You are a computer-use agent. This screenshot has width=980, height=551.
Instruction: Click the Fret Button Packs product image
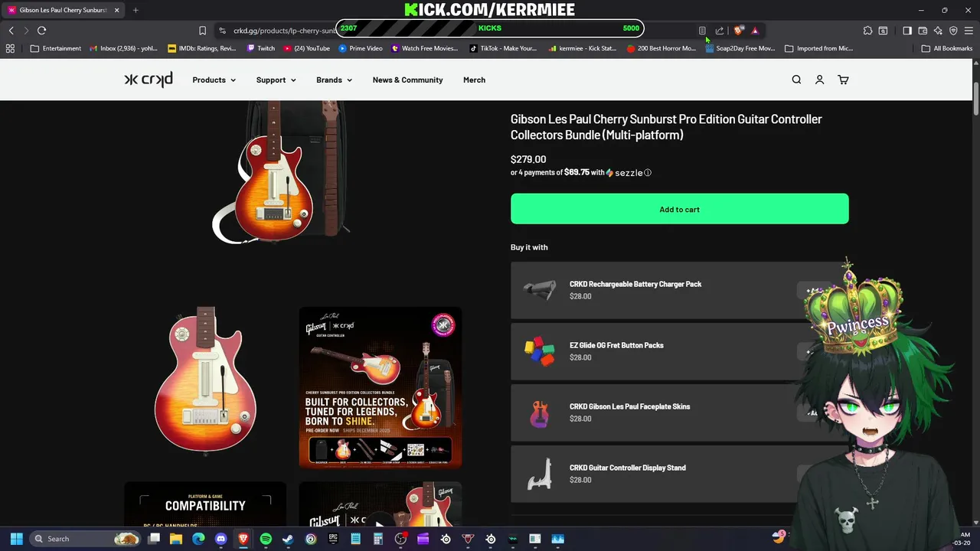click(x=540, y=351)
